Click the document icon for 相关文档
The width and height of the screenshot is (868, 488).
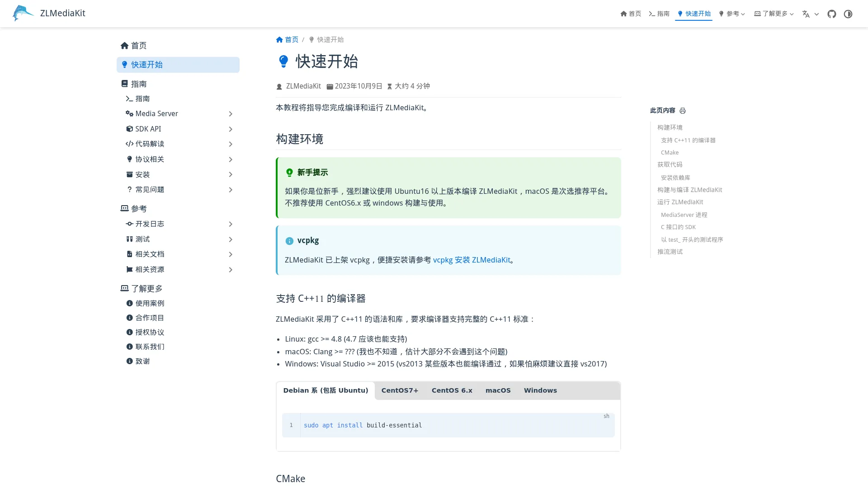(x=129, y=254)
